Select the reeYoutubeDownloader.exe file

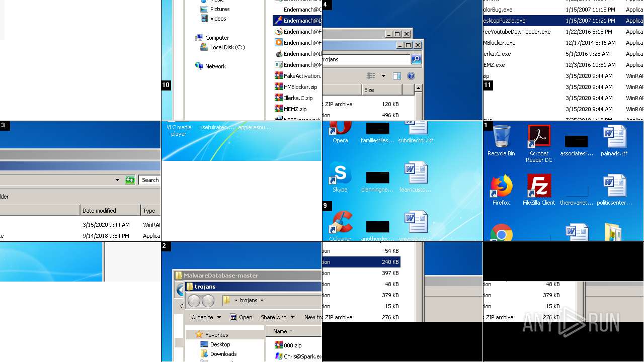(563, 32)
